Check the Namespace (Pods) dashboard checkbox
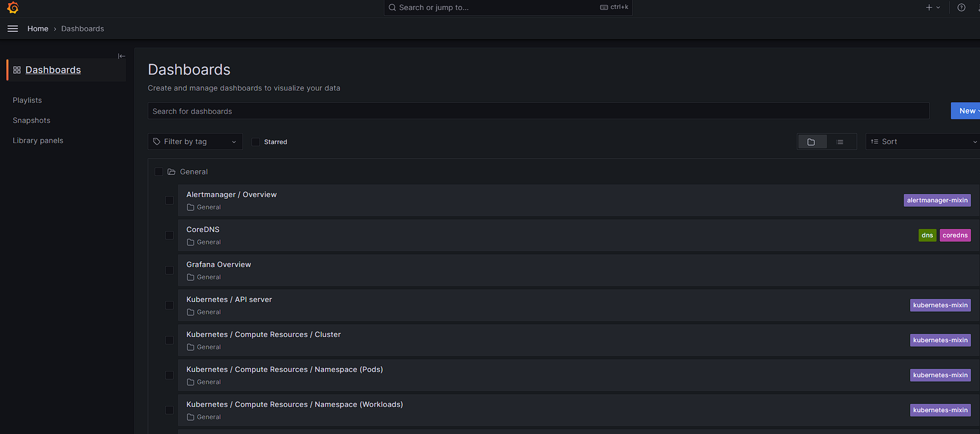This screenshot has height=434, width=980. click(x=169, y=375)
